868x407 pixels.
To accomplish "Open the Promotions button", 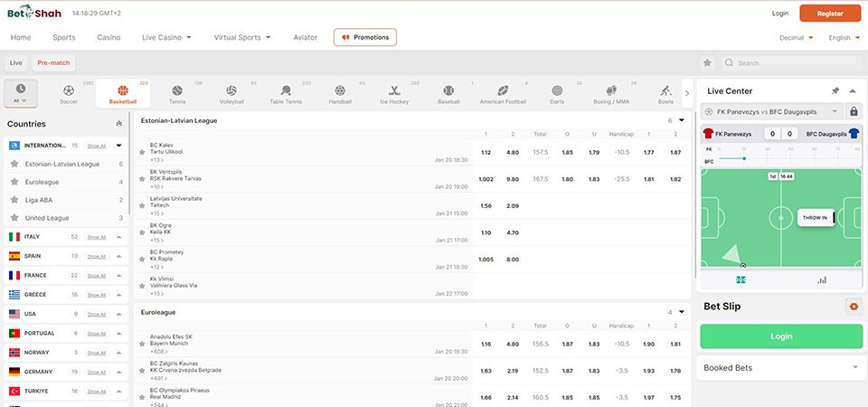I will pyautogui.click(x=365, y=37).
